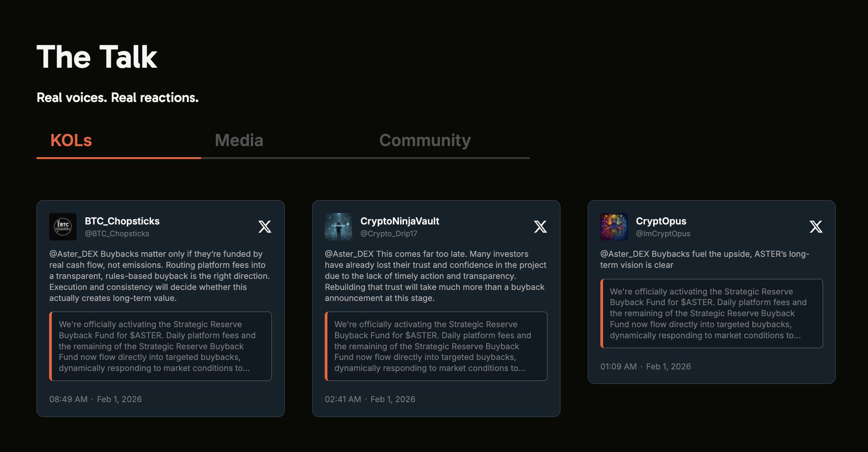Click X logo on CryptoNinjaVault card
Viewport: 868px width, 452px height.
pyautogui.click(x=540, y=227)
